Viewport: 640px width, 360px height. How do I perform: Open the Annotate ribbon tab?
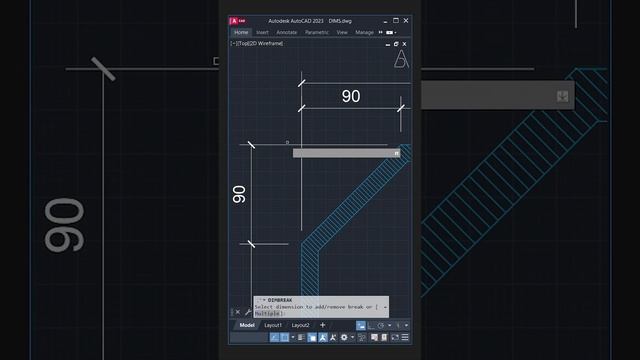pyautogui.click(x=287, y=32)
